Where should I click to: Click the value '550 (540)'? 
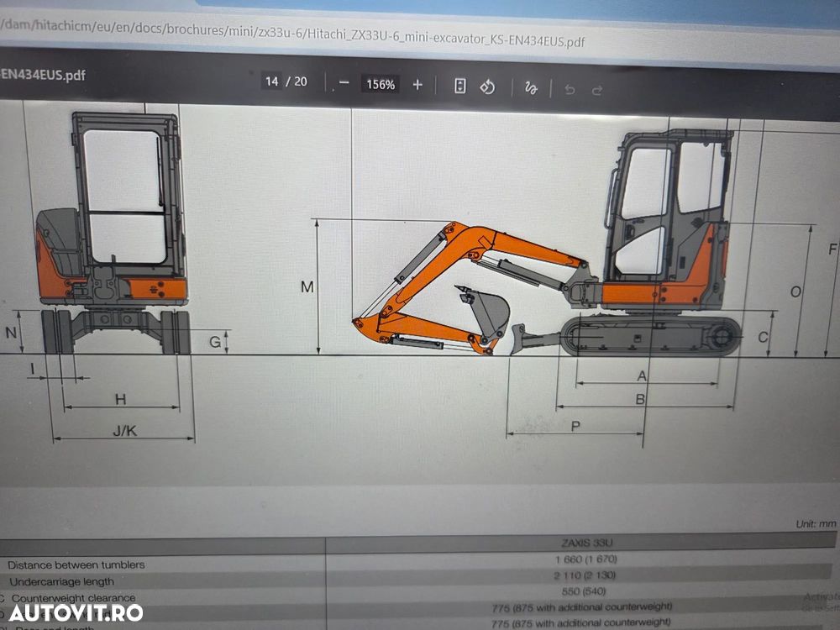[584, 591]
